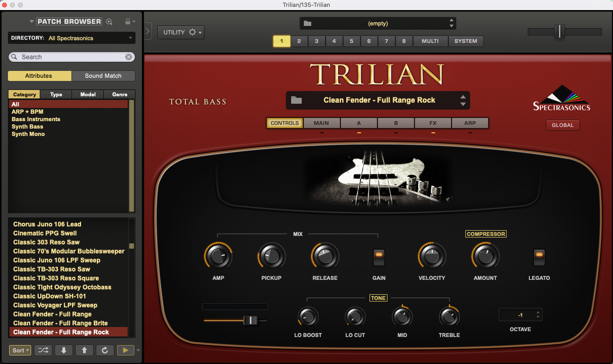The image size is (613, 364).
Task: Toggle the TONE enable label
Action: click(x=378, y=298)
